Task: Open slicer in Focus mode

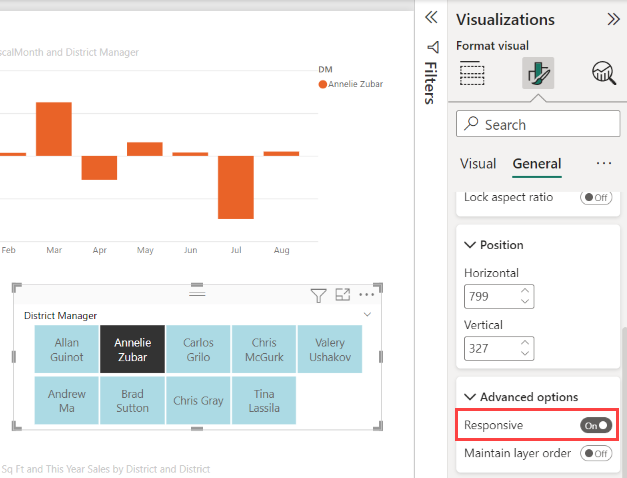Action: [x=343, y=295]
